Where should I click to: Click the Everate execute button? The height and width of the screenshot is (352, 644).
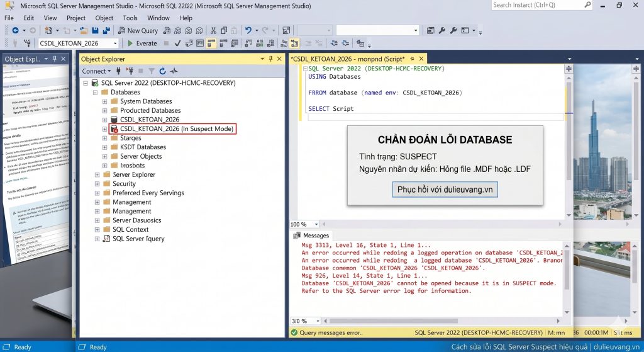pos(142,43)
